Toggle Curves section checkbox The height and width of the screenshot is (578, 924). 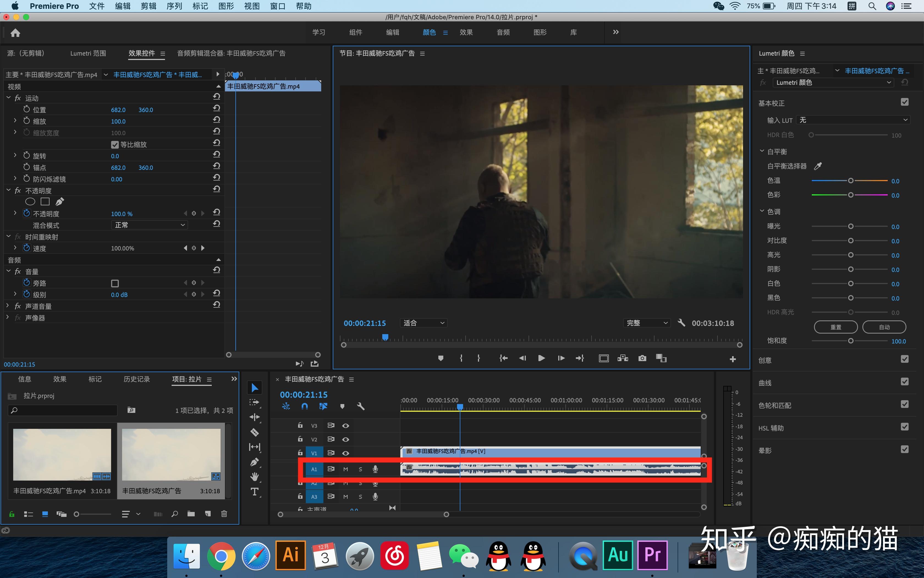coord(904,381)
